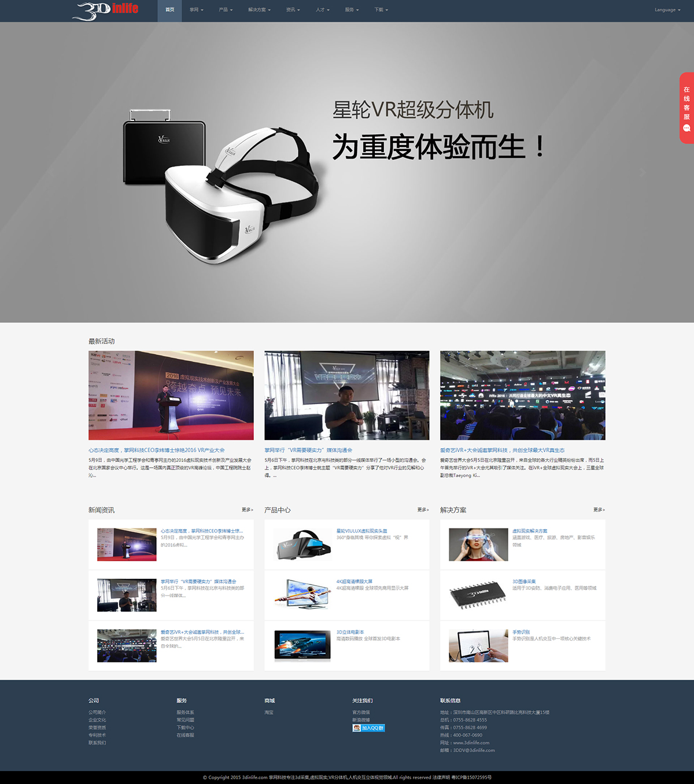Open the 星轮VIULUX headset product thumbnail
Viewport: 694px width, 784px height.
pos(302,545)
